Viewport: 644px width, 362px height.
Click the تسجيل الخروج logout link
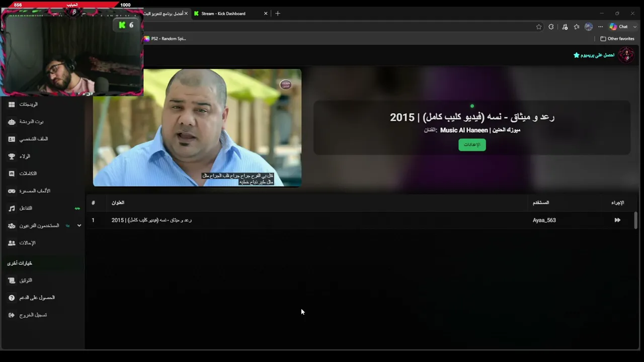(x=33, y=315)
